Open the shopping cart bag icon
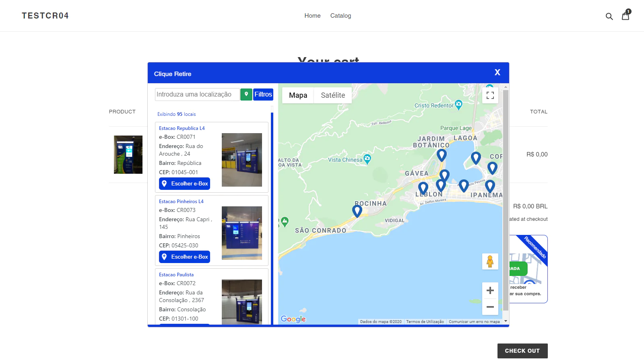 [x=626, y=15]
